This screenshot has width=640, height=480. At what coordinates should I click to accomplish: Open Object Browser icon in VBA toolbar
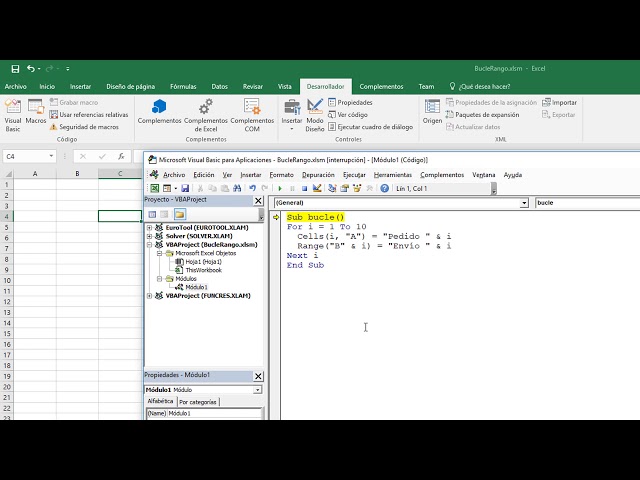(x=357, y=188)
